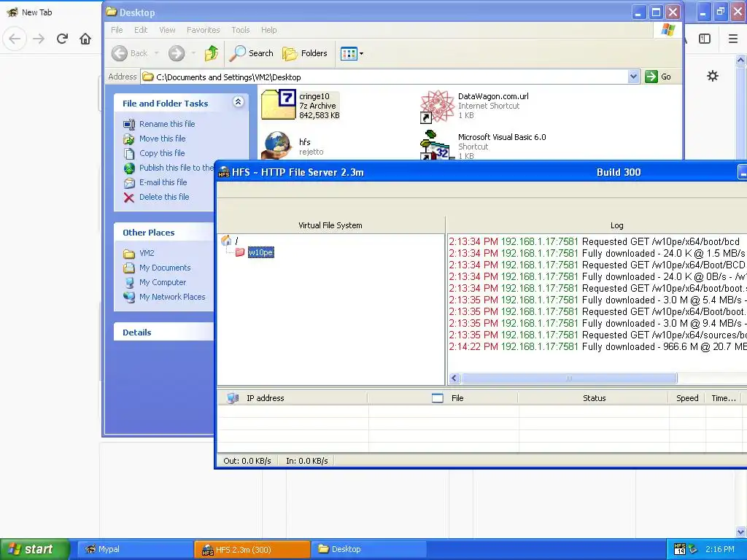
Task: Switch to Desktop taskbar button
Action: coord(368,549)
